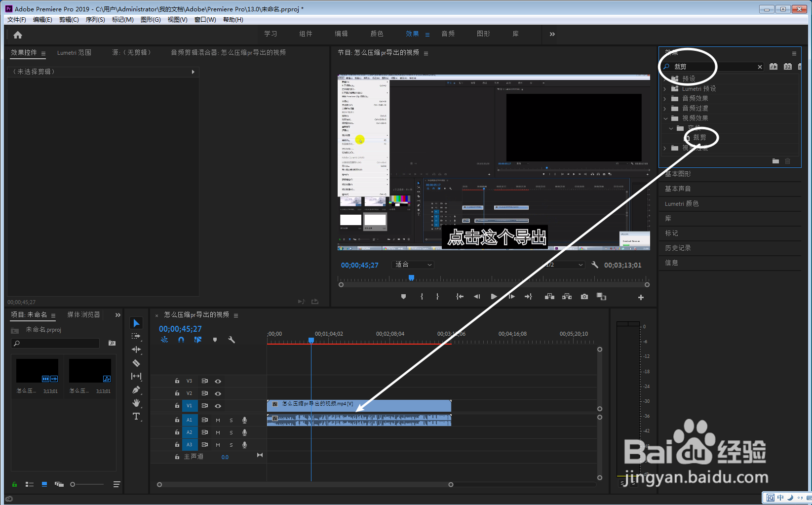
Task: Expand the 音频过渡 folder
Action: click(665, 109)
